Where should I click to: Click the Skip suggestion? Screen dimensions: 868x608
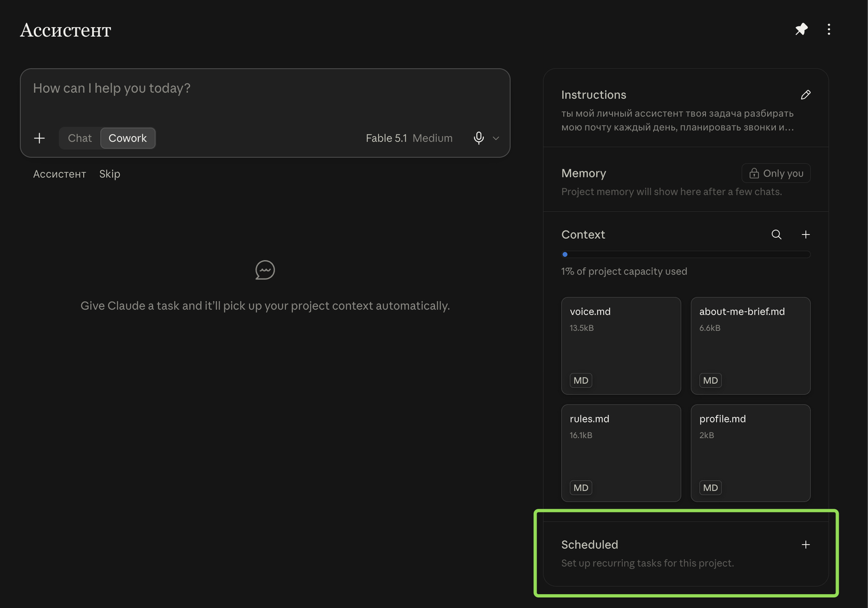click(110, 174)
